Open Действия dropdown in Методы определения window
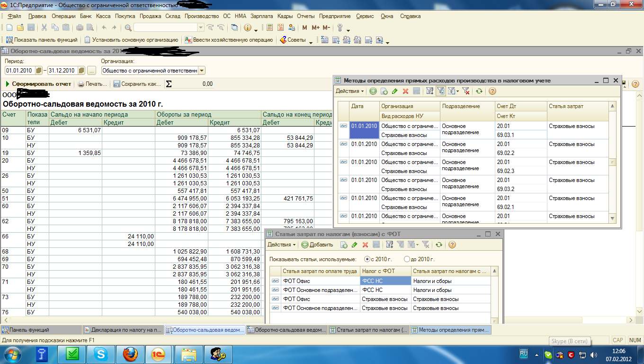 pos(349,91)
